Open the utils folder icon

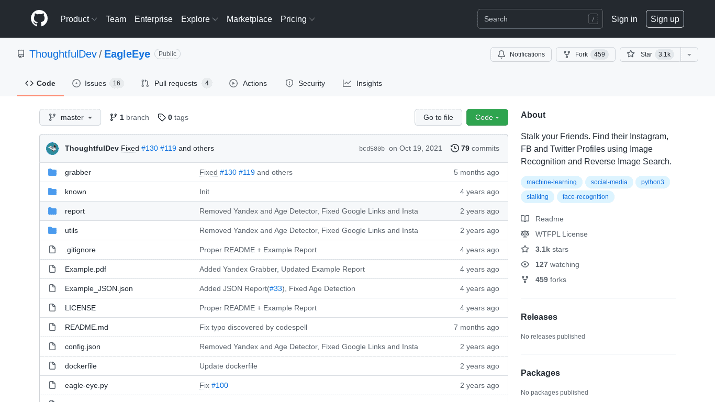[52, 230]
